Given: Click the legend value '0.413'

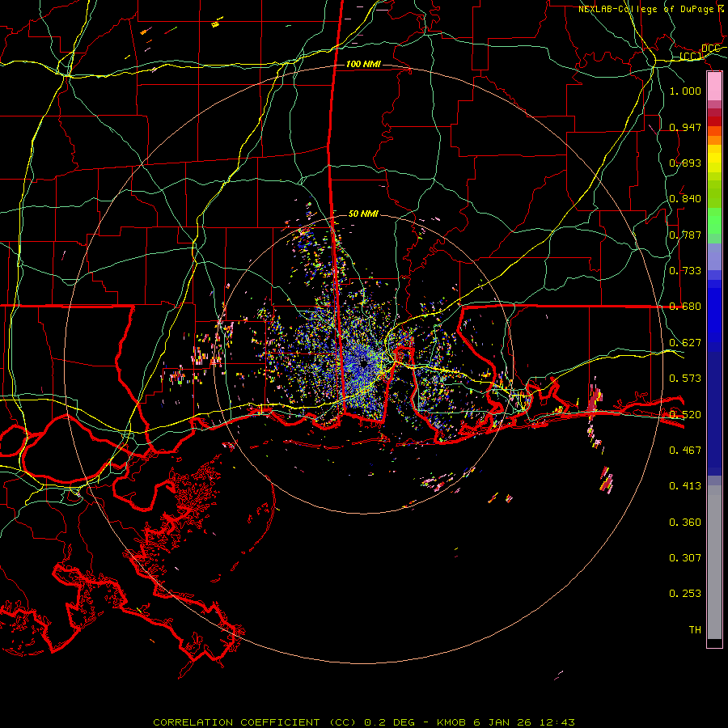Looking at the screenshot, I should [x=685, y=486].
